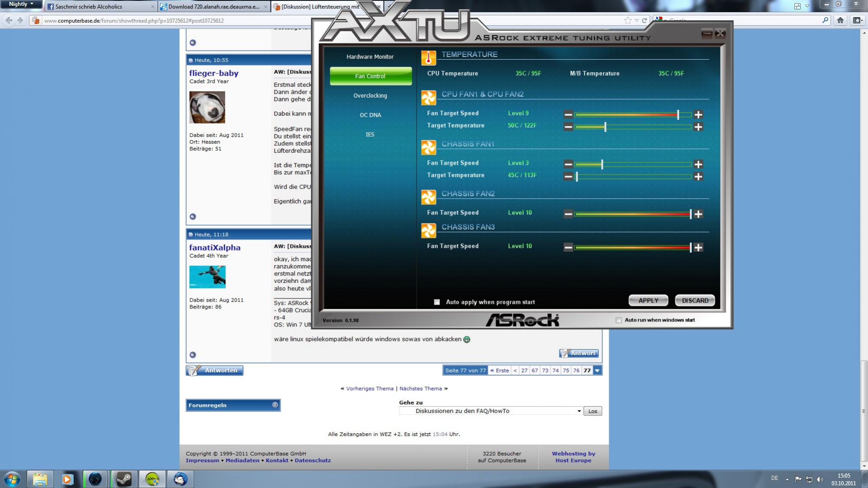Increase Chassis Fan2 speed with plus button

[x=698, y=214]
